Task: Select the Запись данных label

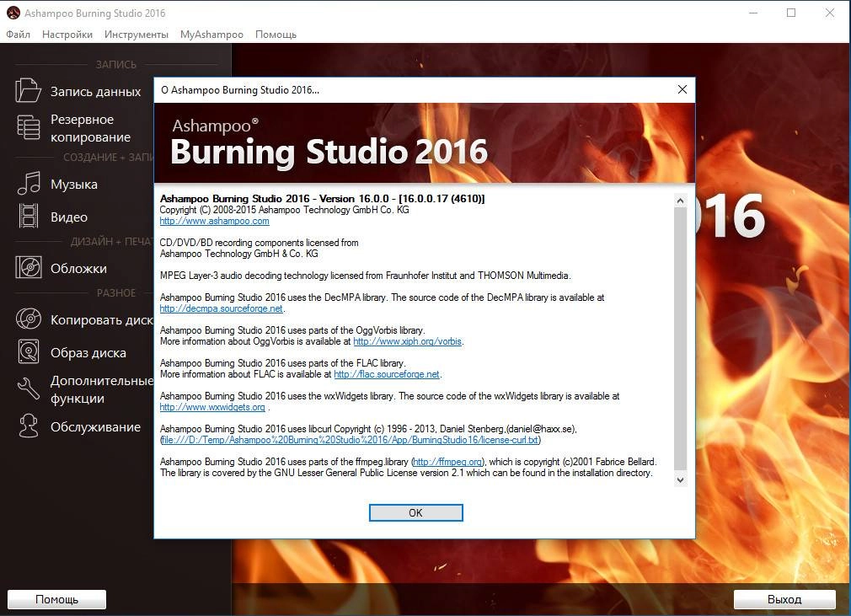Action: [95, 92]
